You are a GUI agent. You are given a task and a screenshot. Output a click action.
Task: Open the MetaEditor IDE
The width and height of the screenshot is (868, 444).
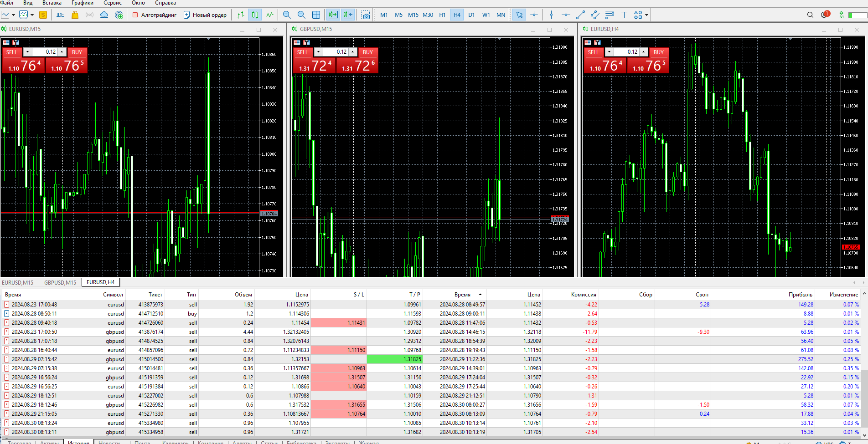60,15
